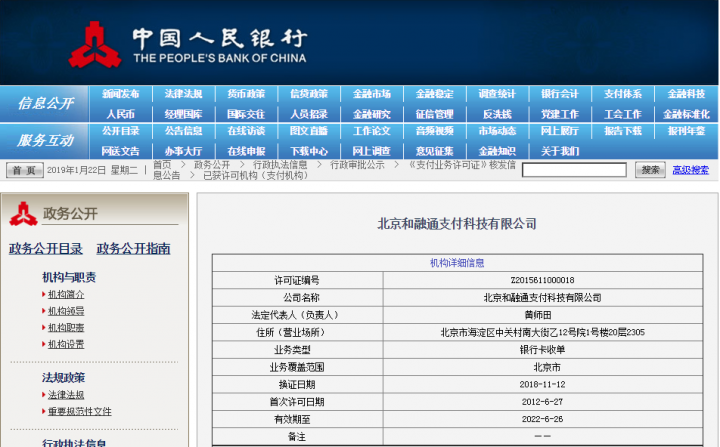The height and width of the screenshot is (447, 720).
Task: Open 公开目录 under 服务互动
Action: point(120,131)
